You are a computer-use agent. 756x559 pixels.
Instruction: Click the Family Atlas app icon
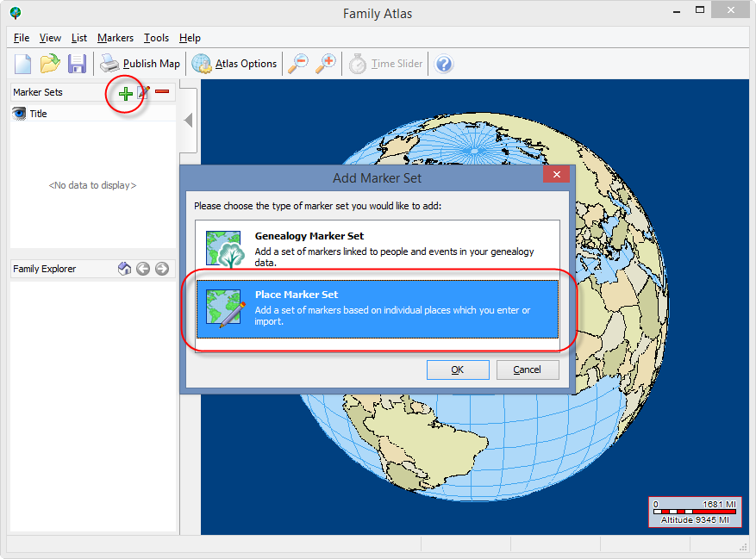pos(16,13)
